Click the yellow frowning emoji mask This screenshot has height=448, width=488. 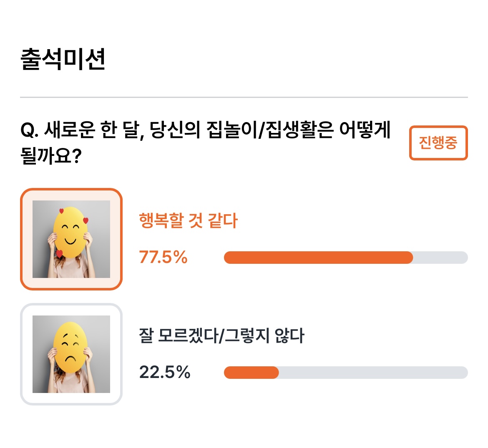(70, 348)
